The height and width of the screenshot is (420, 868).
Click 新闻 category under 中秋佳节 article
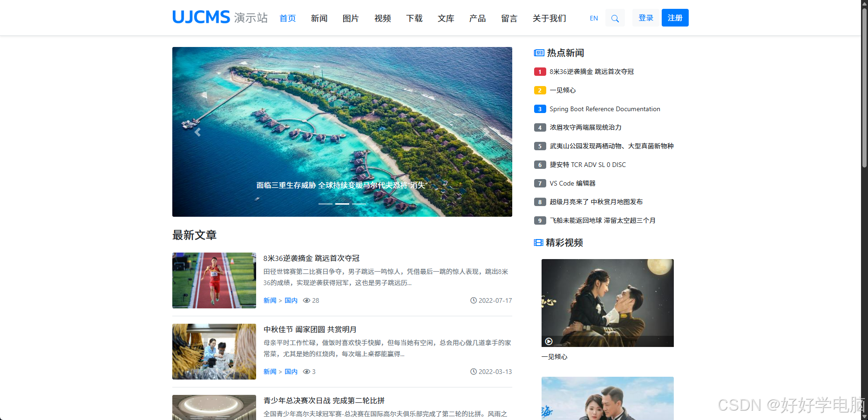pos(270,372)
